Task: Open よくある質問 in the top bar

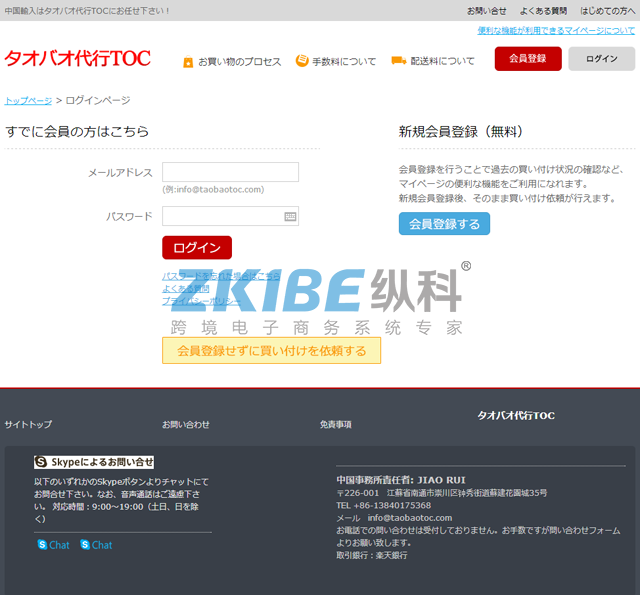Action: (543, 11)
